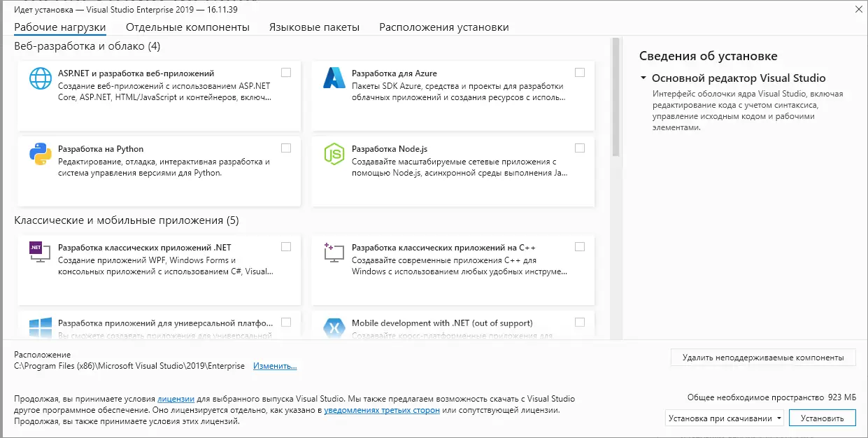Switch to the Отдельные компоненты tab

coord(186,25)
